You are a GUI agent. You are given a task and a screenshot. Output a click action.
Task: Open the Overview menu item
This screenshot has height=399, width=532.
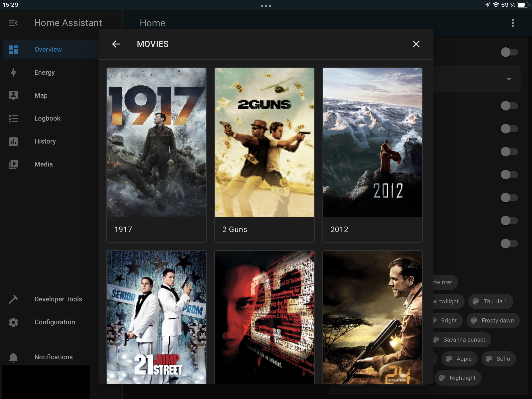51,50
